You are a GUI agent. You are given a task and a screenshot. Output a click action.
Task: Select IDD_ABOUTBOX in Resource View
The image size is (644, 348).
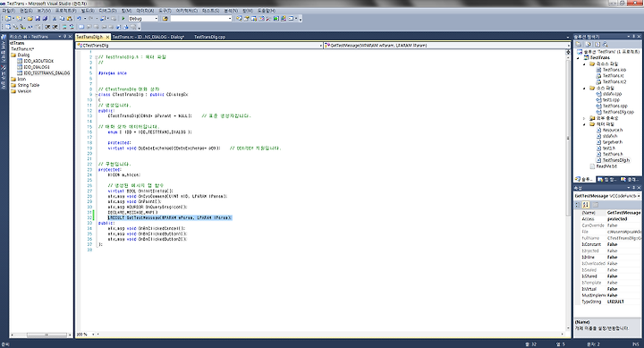38,61
